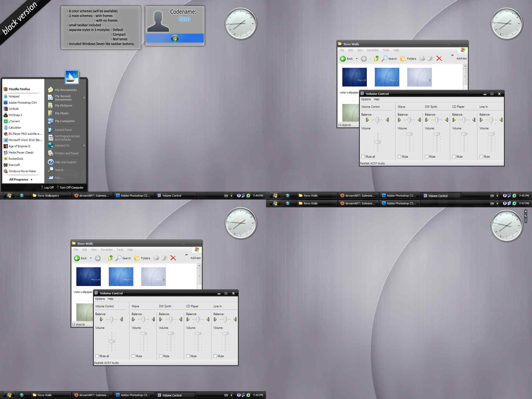The image size is (532, 399).
Task: Open View menu in lower Revo Walls window
Action: coord(94,250)
